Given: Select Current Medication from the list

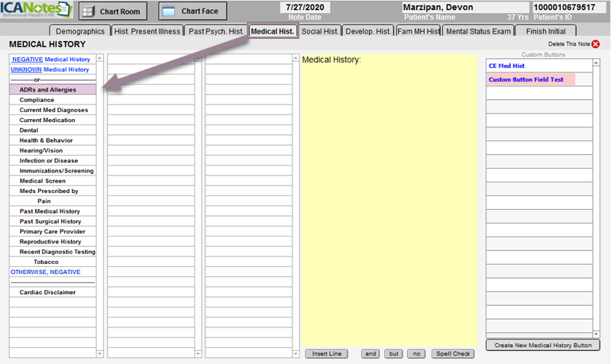Looking at the screenshot, I should 47,120.
